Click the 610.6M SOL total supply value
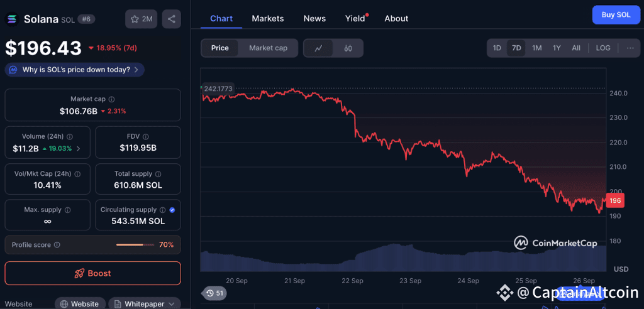The height and width of the screenshot is (309, 644). click(x=138, y=185)
